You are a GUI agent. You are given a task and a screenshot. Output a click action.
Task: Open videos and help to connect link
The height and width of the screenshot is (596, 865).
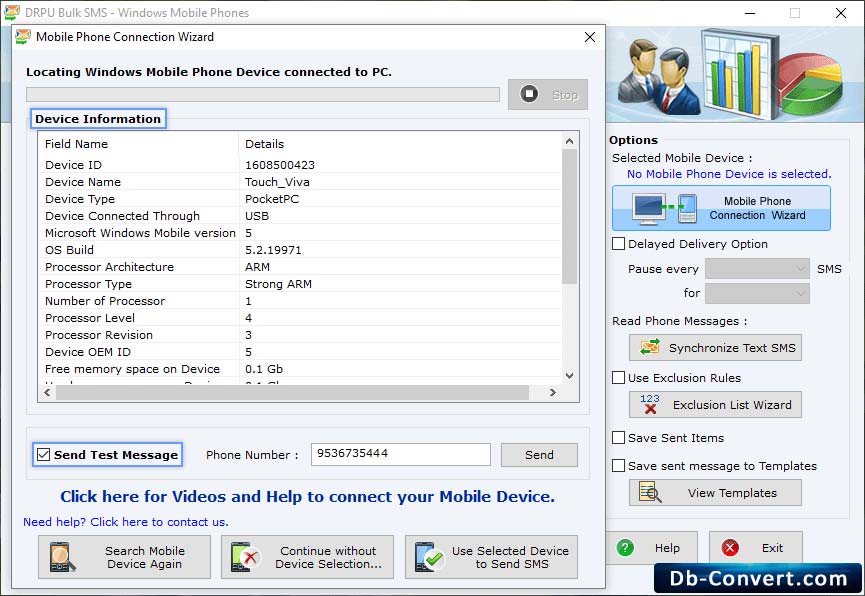[x=307, y=497]
